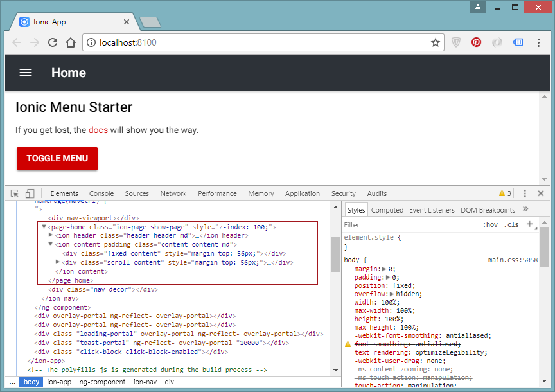Image resolution: width=555 pixels, height=392 pixels.
Task: Activate the inspect element picker tool
Action: 15,193
